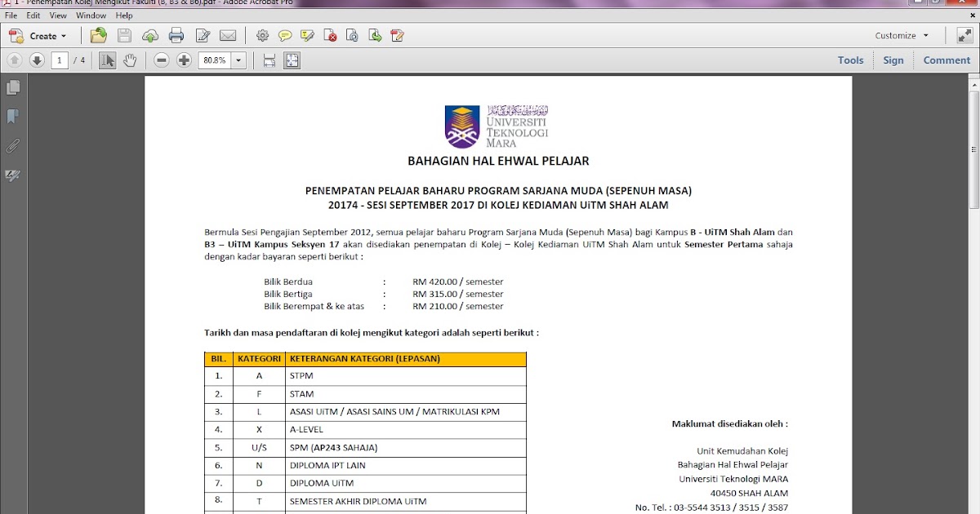Open the Edit menu
This screenshot has height=514, width=980.
pyautogui.click(x=33, y=16)
